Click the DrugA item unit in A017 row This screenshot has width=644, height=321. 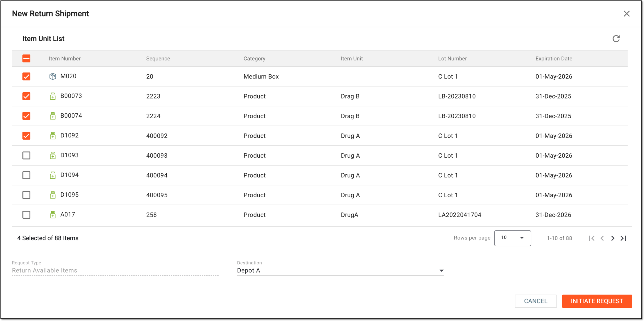(349, 215)
